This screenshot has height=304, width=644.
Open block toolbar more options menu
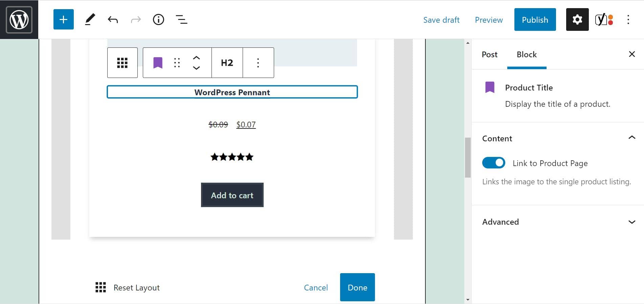click(x=258, y=63)
